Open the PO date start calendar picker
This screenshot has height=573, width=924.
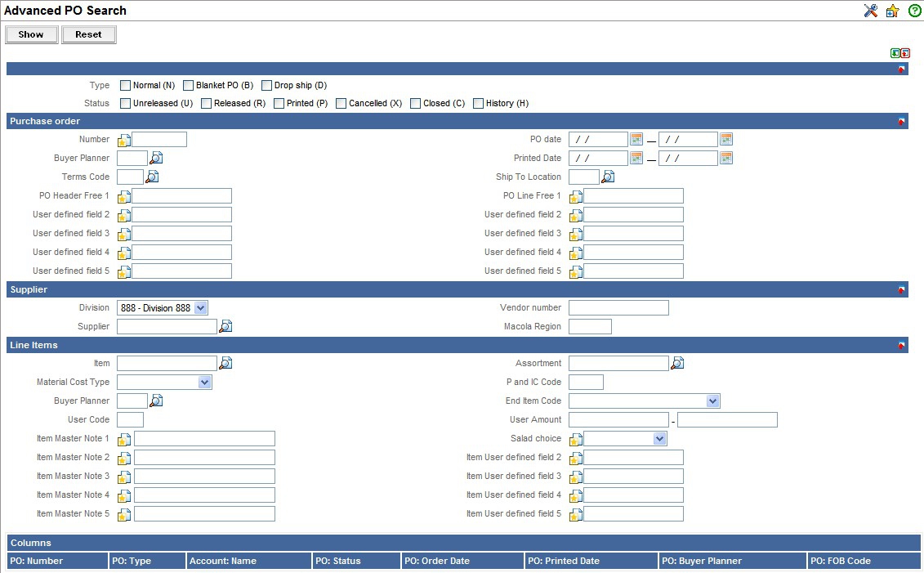click(636, 140)
